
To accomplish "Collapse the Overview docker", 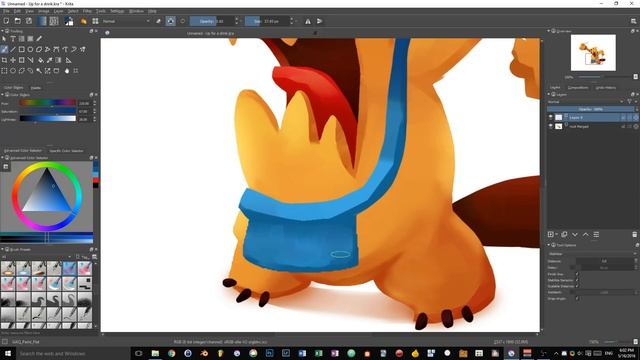I will point(549,31).
